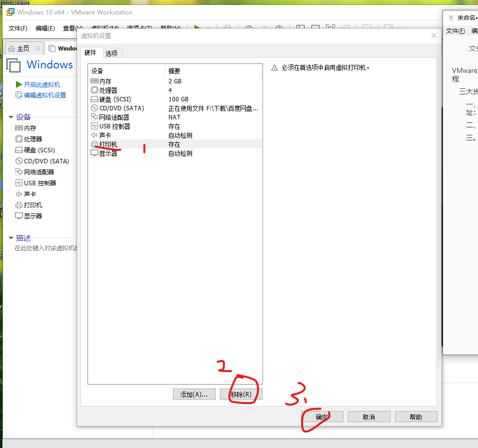Open the 编辑(E) menu in VMware
Screen dimensions: 478x448
pyautogui.click(x=45, y=28)
